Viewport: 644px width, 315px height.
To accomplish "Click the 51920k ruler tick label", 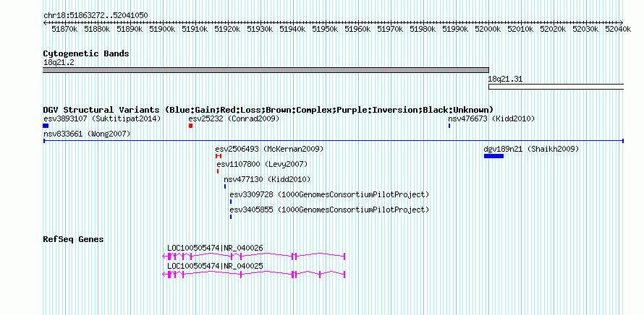I will (227, 29).
